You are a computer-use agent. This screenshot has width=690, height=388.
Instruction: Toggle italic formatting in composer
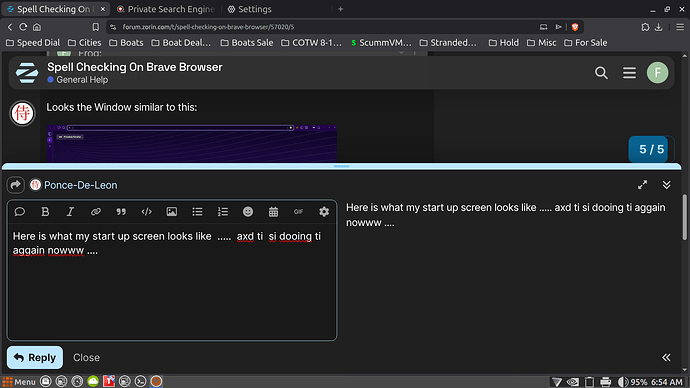70,212
